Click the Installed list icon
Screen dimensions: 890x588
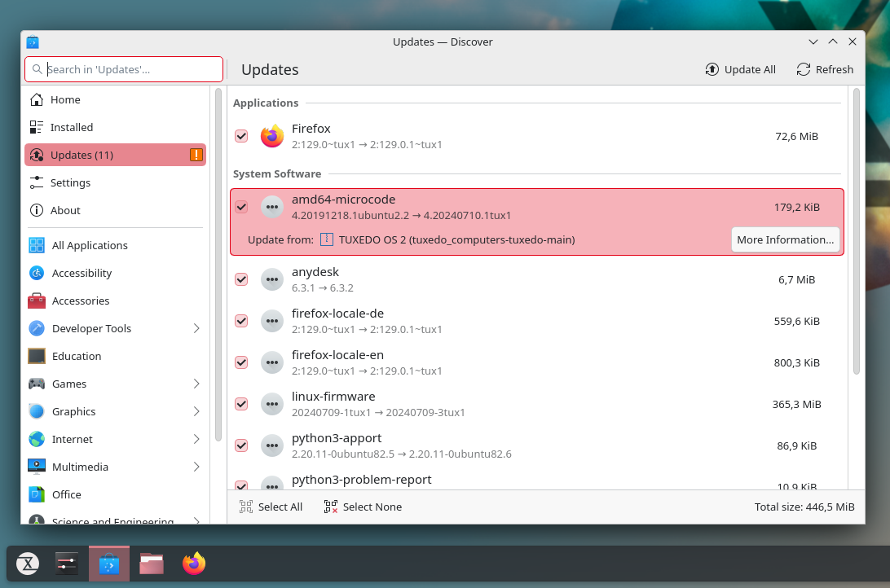tap(37, 127)
